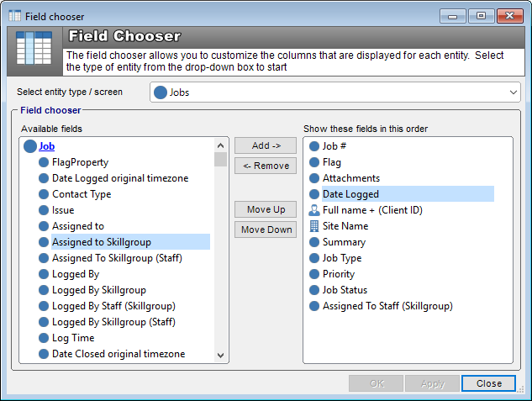This screenshot has width=532, height=401.
Task: Move the selected field up
Action: pyautogui.click(x=266, y=209)
